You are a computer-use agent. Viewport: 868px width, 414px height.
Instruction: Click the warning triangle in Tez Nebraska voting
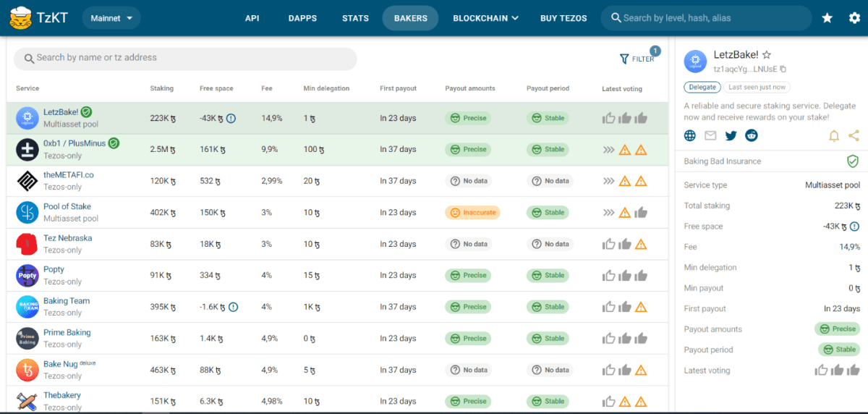pyautogui.click(x=641, y=244)
